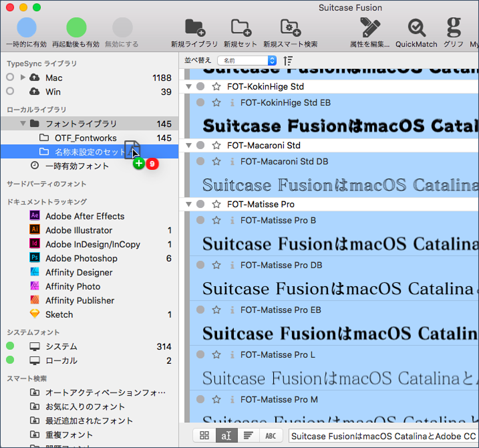The width and height of the screenshot is (479, 448).
Task: Show info for FOT-Matisse Pro EB
Action: [232, 310]
